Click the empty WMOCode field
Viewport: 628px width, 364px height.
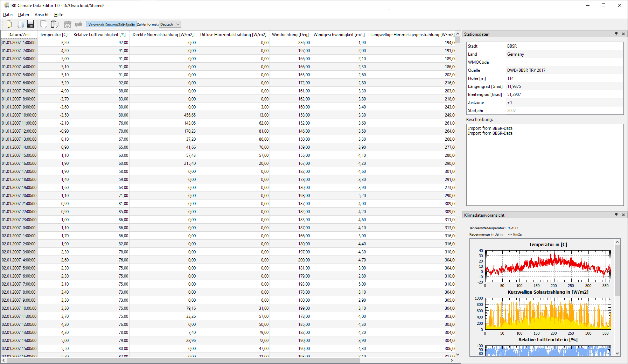(564, 62)
